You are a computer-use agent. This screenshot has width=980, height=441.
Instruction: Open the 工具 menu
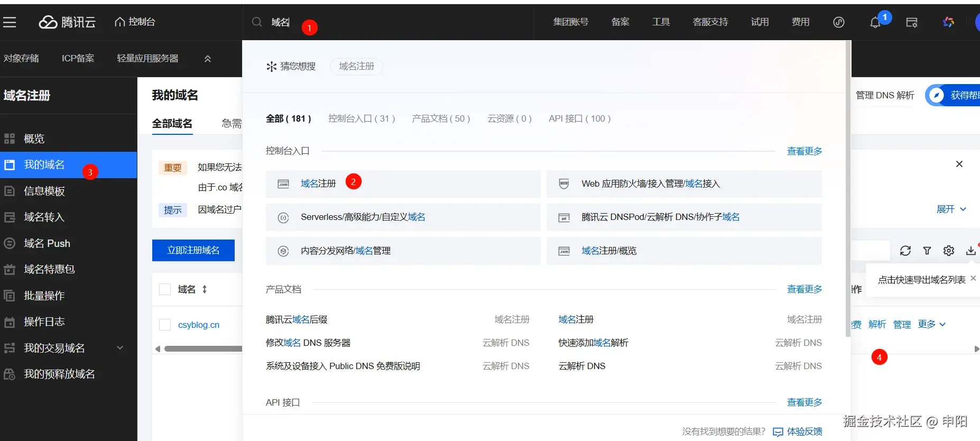tap(661, 22)
